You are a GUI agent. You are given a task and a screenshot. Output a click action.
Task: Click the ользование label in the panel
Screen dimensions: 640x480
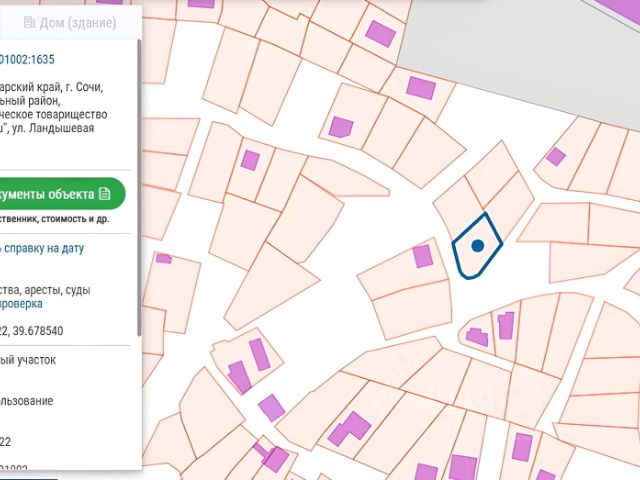27,401
